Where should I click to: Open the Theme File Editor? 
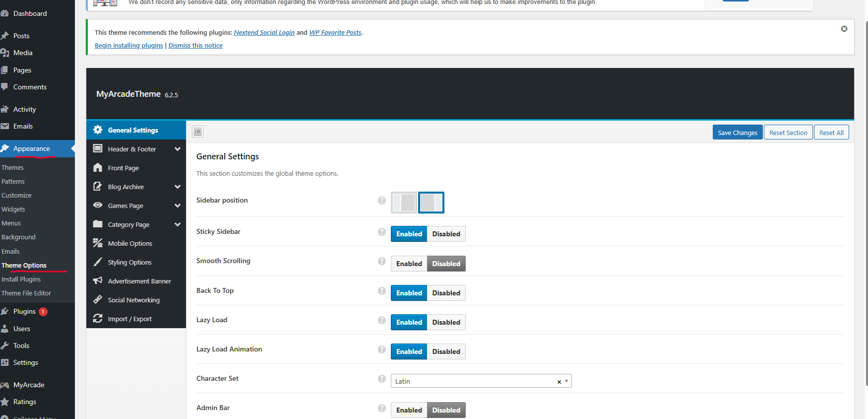tap(26, 293)
